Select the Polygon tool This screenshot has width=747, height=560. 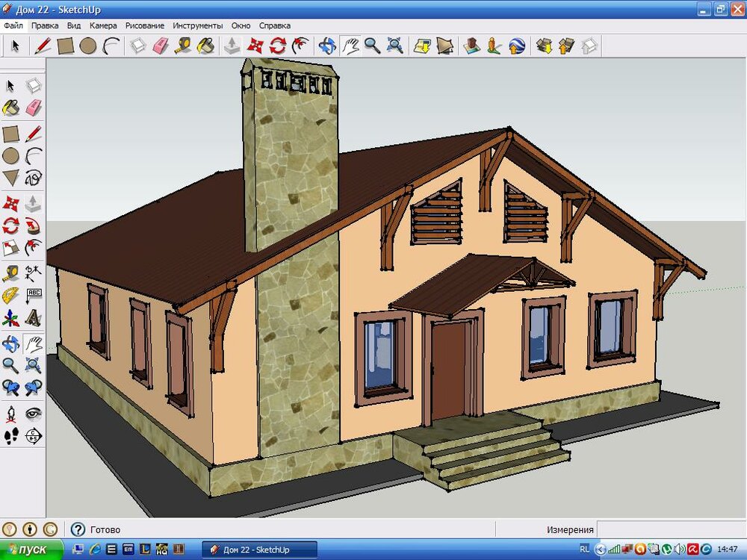pyautogui.click(x=10, y=178)
